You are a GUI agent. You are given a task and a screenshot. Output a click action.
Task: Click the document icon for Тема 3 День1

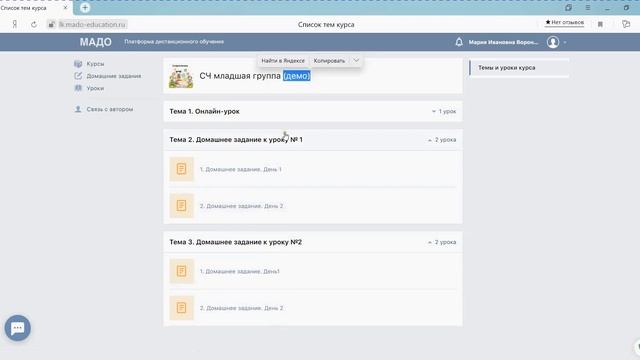(x=182, y=271)
